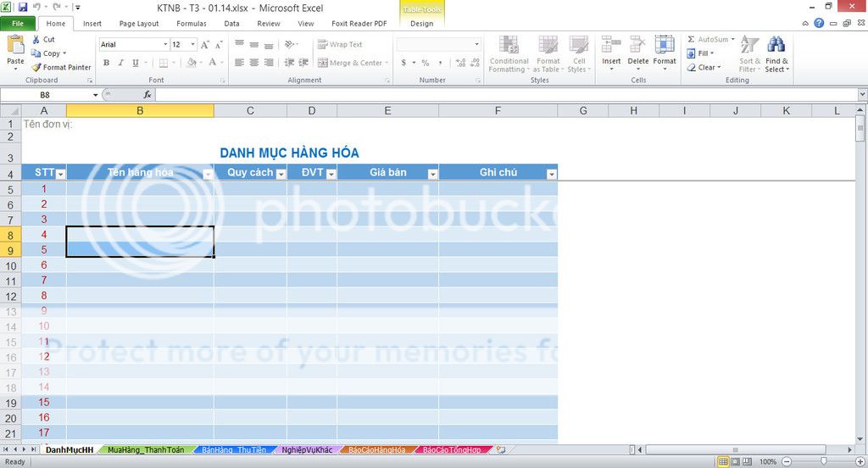Toggle Wrap Text on

click(x=340, y=44)
